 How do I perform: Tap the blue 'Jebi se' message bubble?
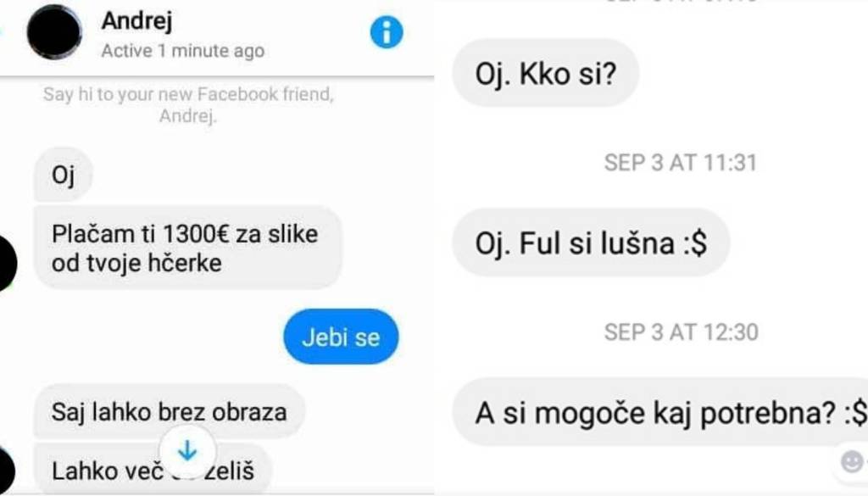tap(341, 337)
